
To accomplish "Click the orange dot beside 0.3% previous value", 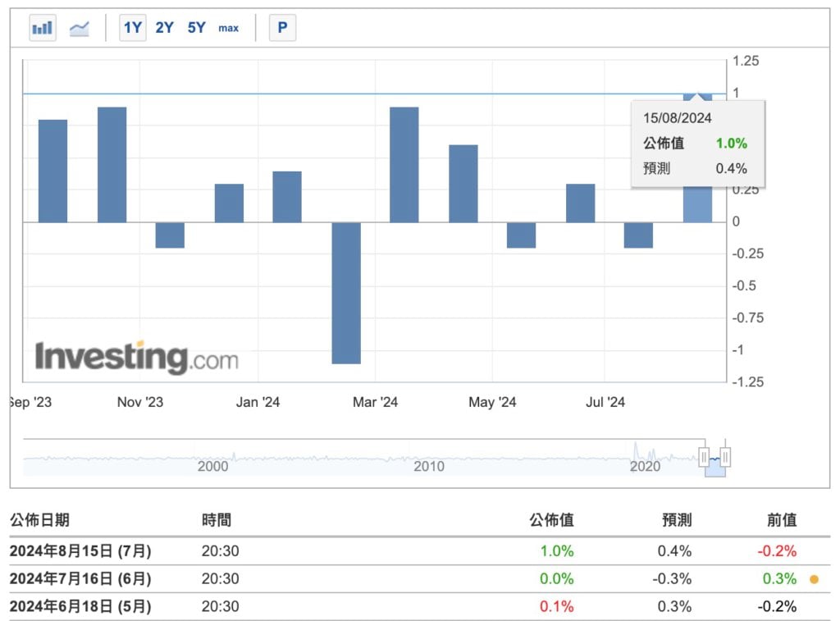I will click(814, 579).
